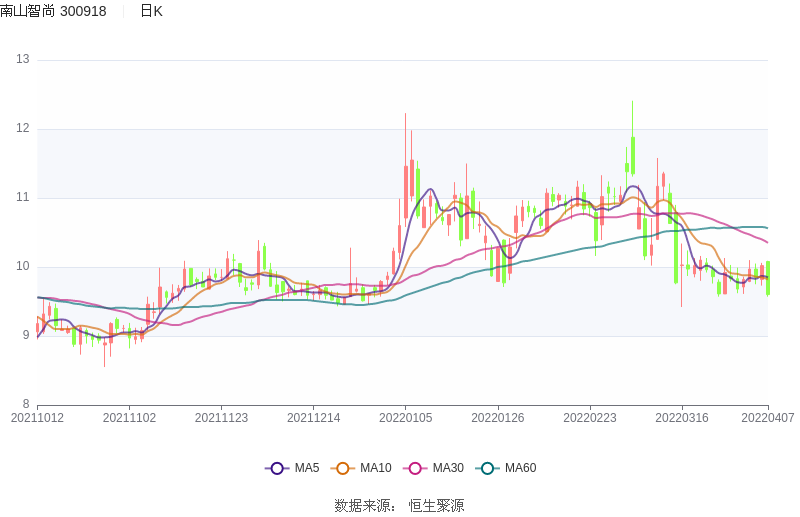This screenshot has height=517, width=800.
Task: Click the 13 price axis label
Action: (x=23, y=60)
